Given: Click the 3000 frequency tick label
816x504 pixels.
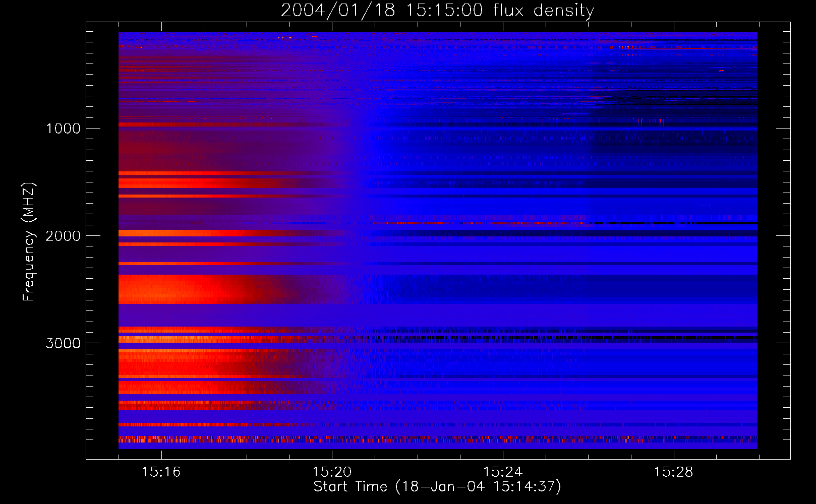Looking at the screenshot, I should [x=63, y=343].
